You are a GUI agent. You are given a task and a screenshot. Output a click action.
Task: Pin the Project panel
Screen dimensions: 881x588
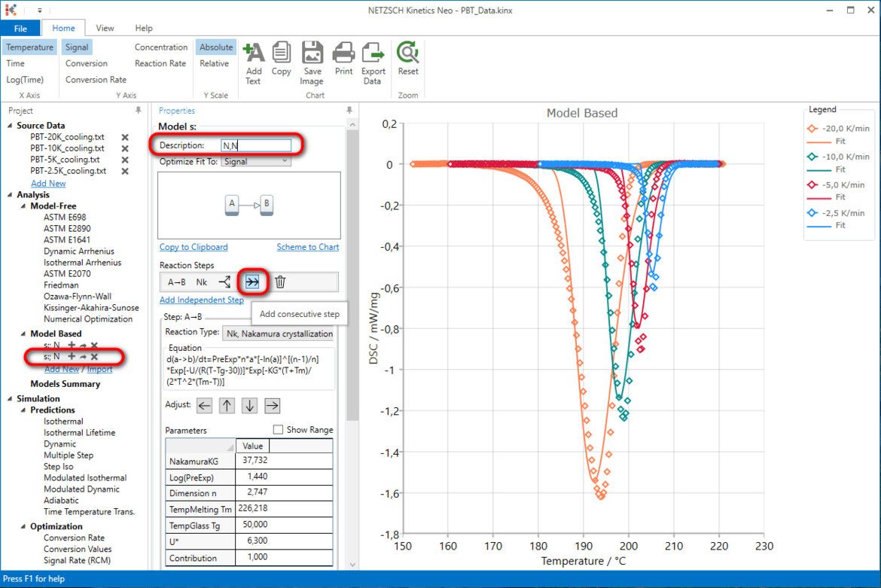pyautogui.click(x=139, y=111)
